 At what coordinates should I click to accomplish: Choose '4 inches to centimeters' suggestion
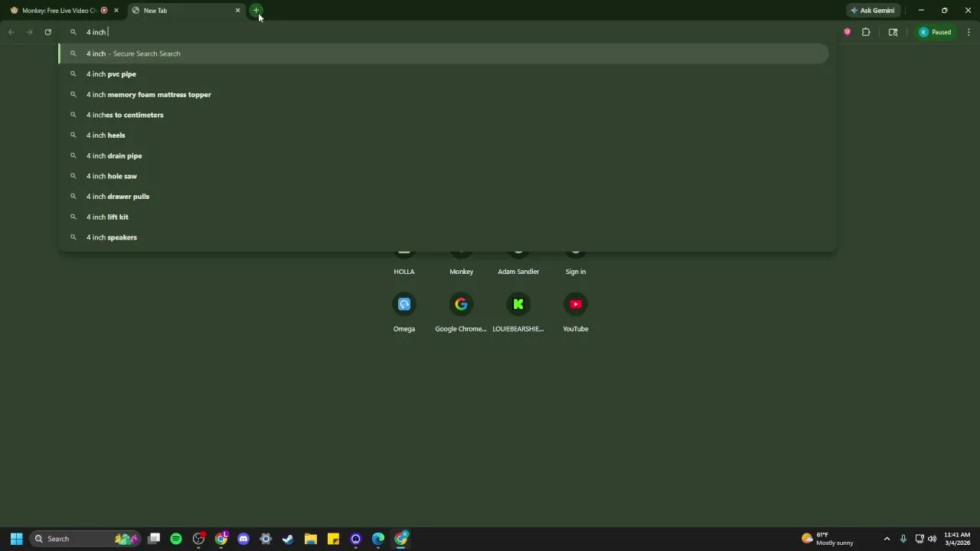tap(444, 115)
